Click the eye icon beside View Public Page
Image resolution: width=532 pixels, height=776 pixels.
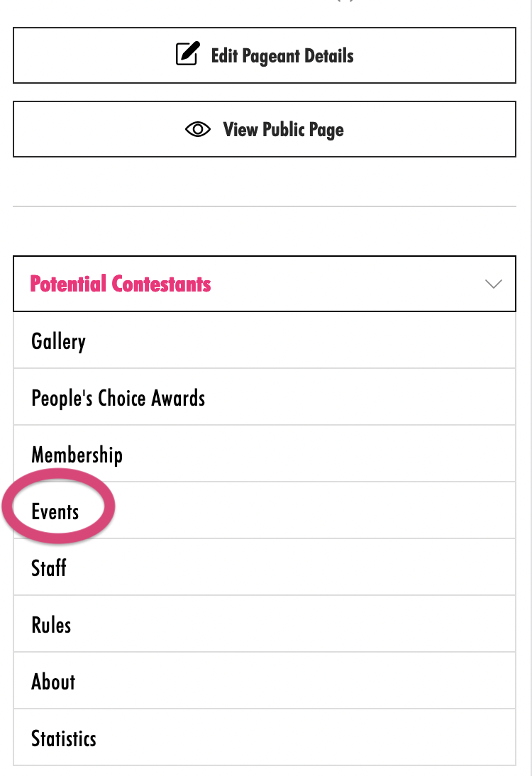pyautogui.click(x=198, y=129)
